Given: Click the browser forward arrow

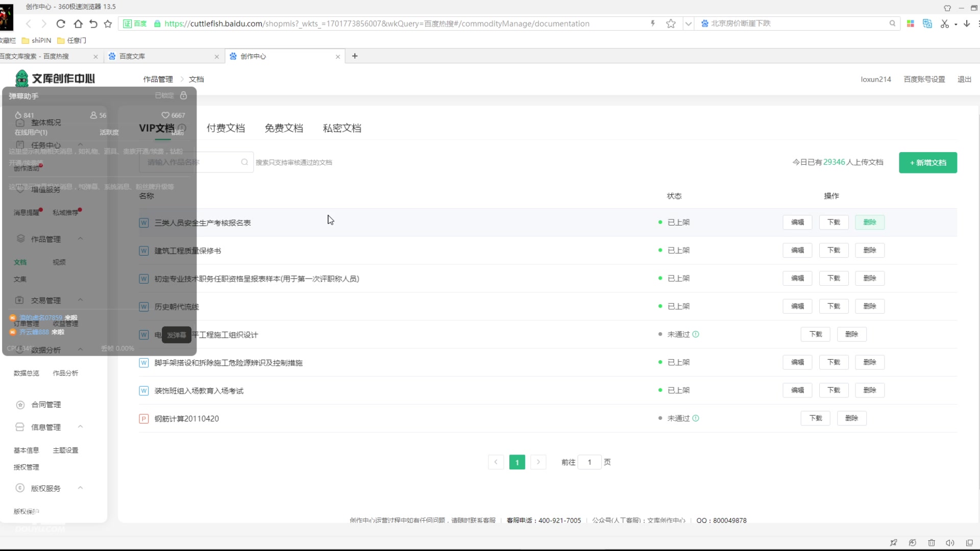Looking at the screenshot, I should (x=44, y=23).
